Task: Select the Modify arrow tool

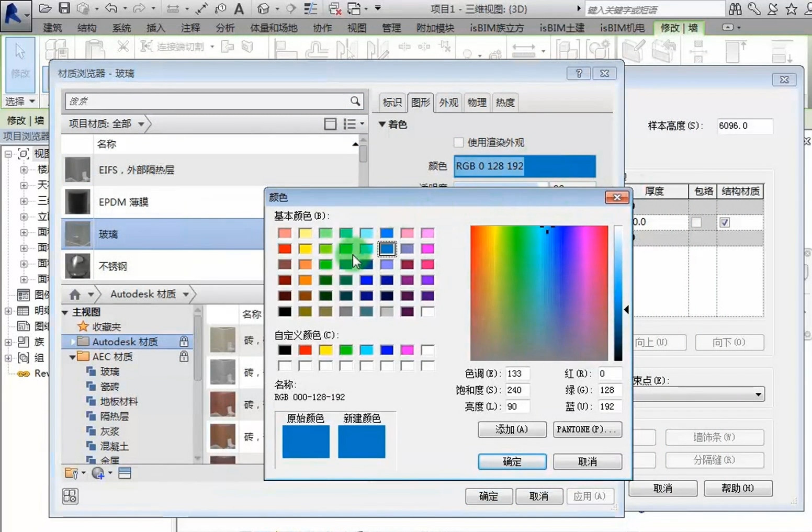Action: coord(20,64)
